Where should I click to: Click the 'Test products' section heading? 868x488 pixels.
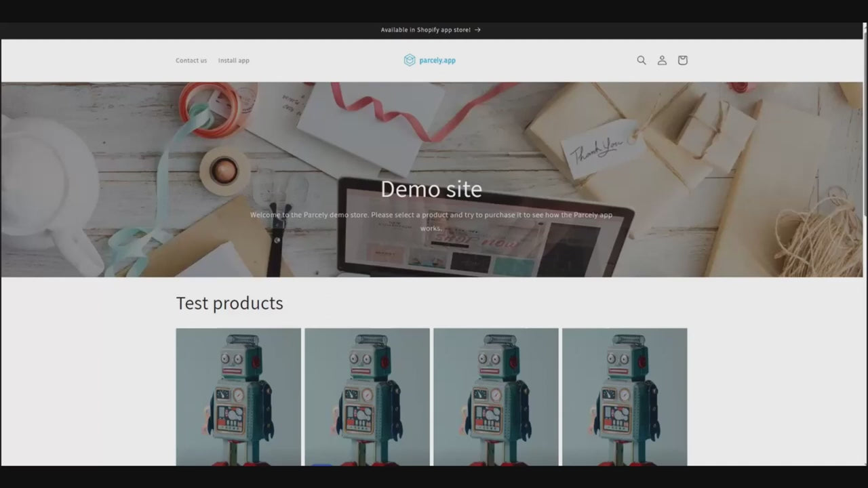point(229,303)
